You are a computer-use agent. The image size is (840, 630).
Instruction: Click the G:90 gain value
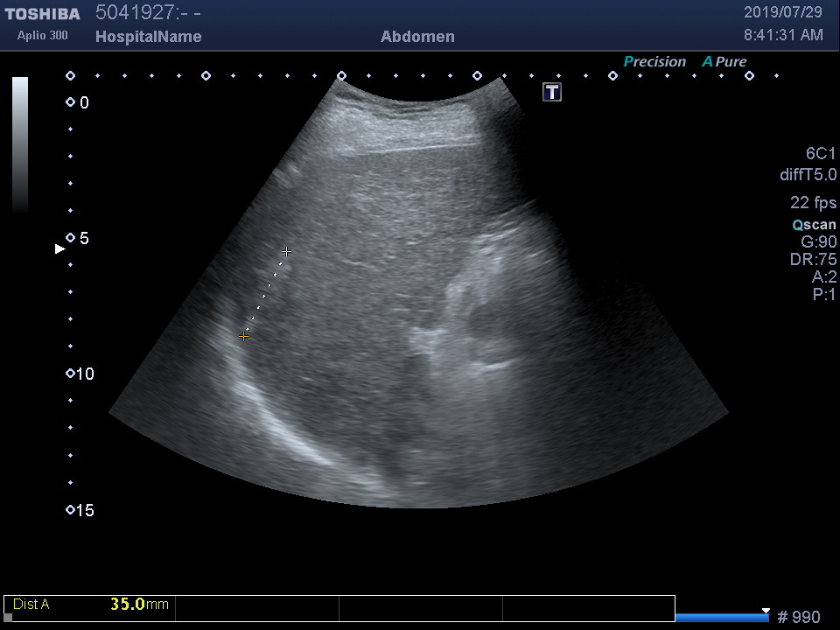coord(818,242)
